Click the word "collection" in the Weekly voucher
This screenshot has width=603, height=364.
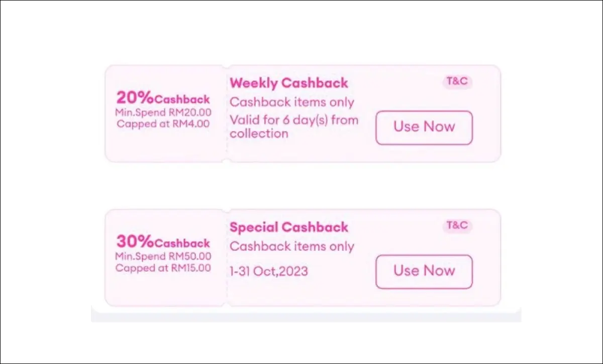point(259,134)
